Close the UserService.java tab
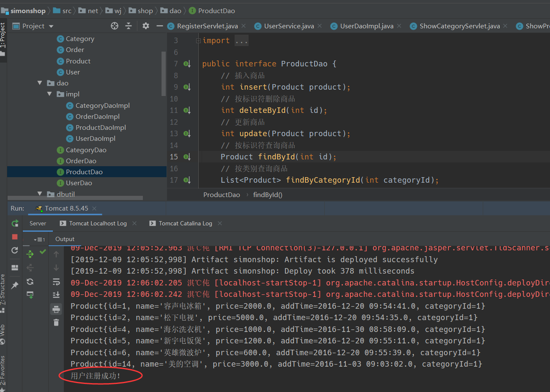The width and height of the screenshot is (550, 392). click(320, 26)
